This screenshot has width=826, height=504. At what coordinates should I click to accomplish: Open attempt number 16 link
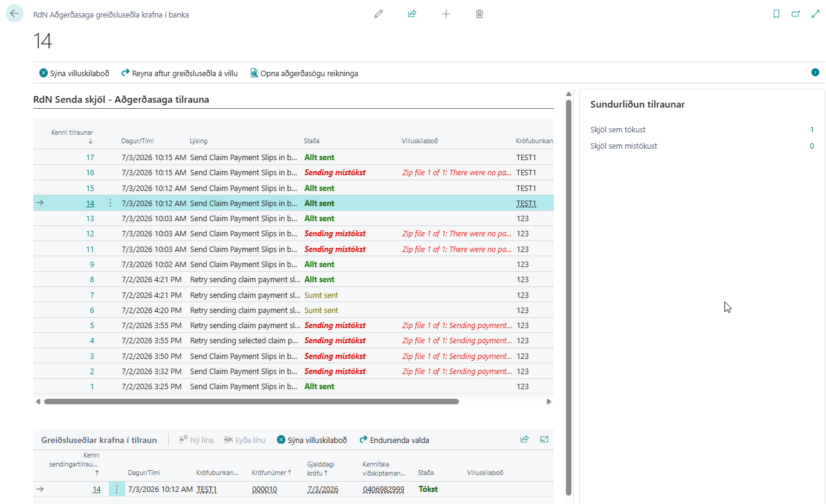[x=90, y=173]
